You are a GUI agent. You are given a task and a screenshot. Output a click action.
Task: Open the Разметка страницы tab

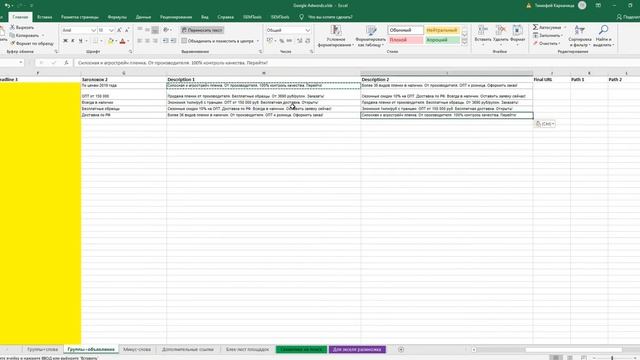(x=80, y=17)
